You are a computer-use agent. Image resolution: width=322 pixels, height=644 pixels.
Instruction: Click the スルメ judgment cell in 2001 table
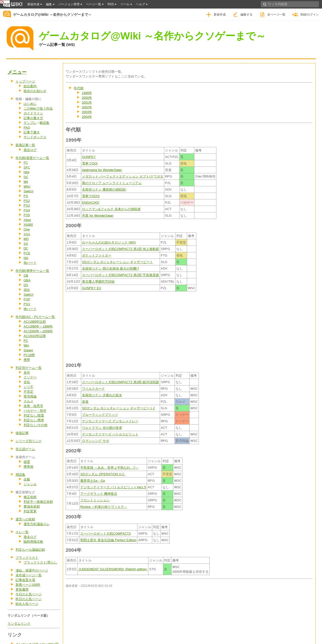point(182,402)
